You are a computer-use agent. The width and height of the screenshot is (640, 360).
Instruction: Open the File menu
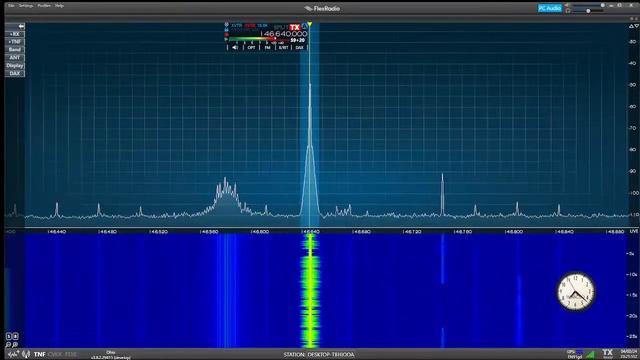point(11,6)
